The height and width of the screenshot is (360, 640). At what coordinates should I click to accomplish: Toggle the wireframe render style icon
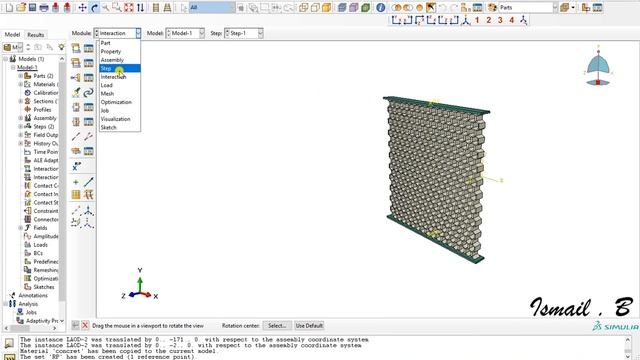point(303,7)
